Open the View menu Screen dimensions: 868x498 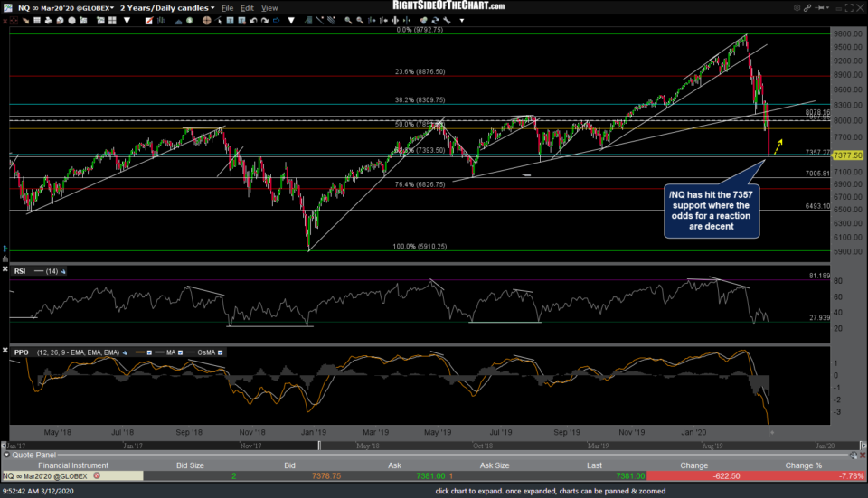(269, 8)
